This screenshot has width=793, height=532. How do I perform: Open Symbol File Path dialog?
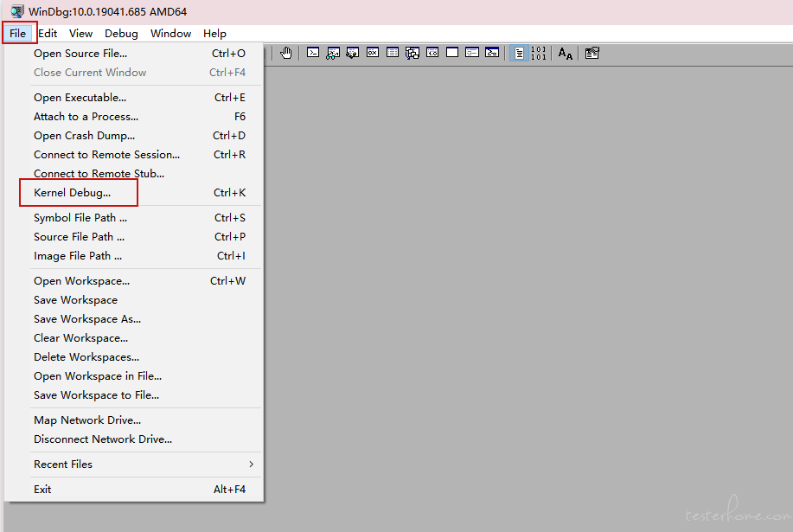point(134,218)
